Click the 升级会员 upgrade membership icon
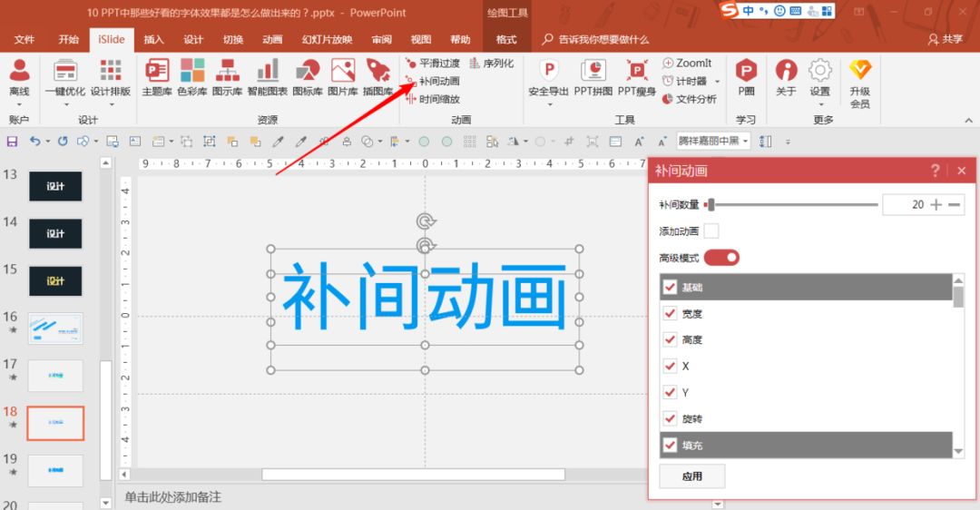 (x=860, y=83)
